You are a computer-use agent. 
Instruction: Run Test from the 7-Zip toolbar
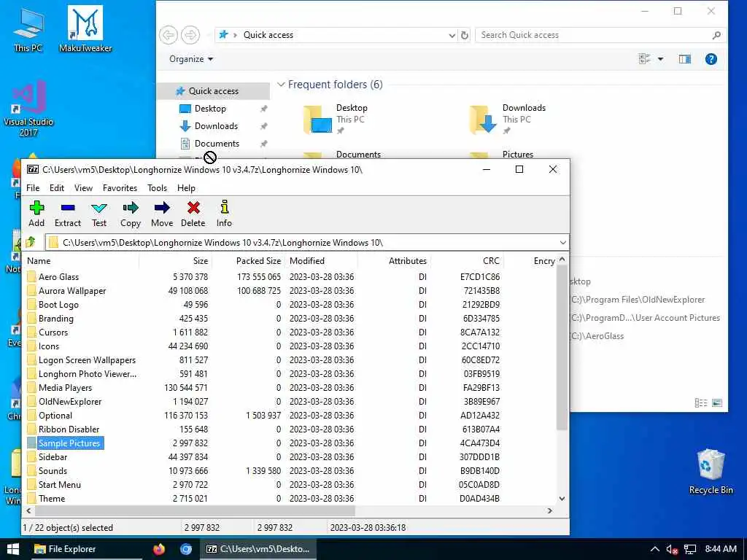click(x=99, y=214)
